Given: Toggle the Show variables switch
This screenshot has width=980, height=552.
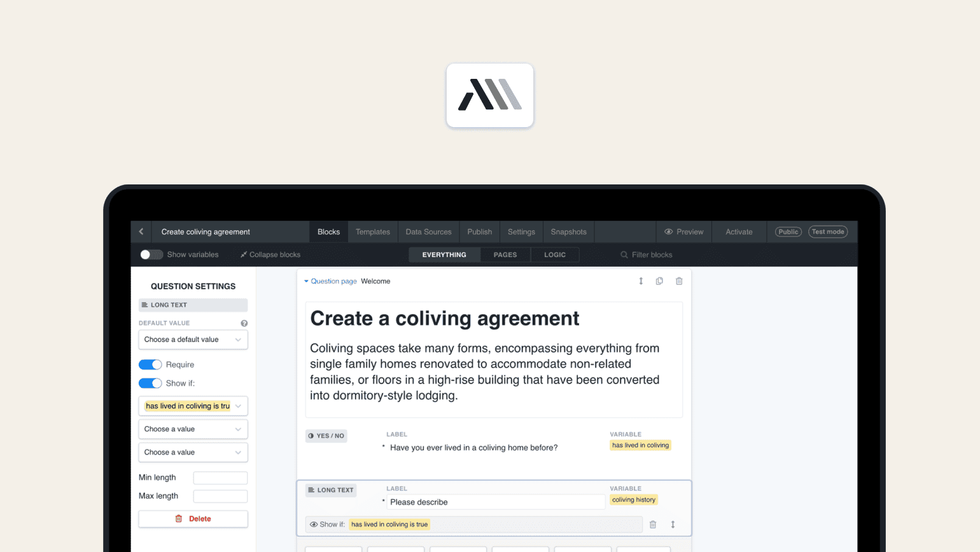Looking at the screenshot, I should point(151,254).
